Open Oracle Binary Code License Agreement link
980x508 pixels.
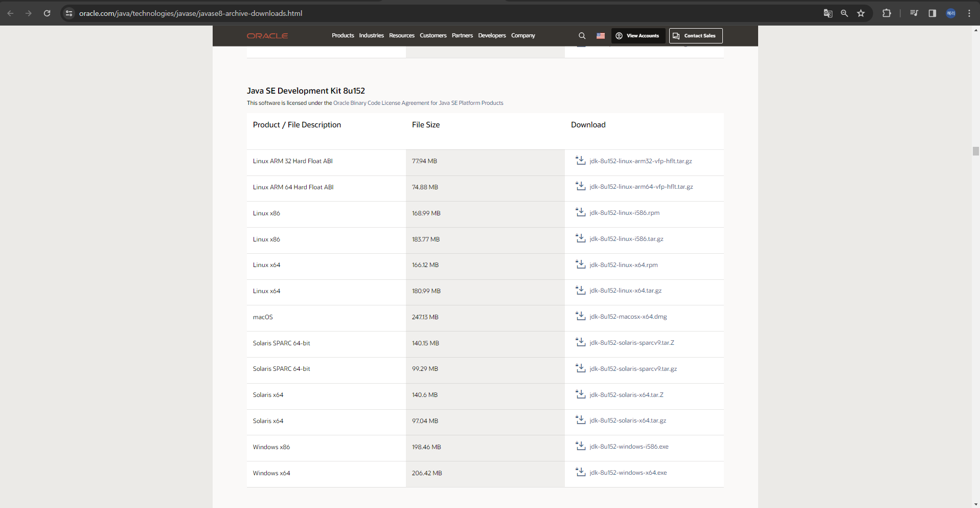[x=418, y=103]
